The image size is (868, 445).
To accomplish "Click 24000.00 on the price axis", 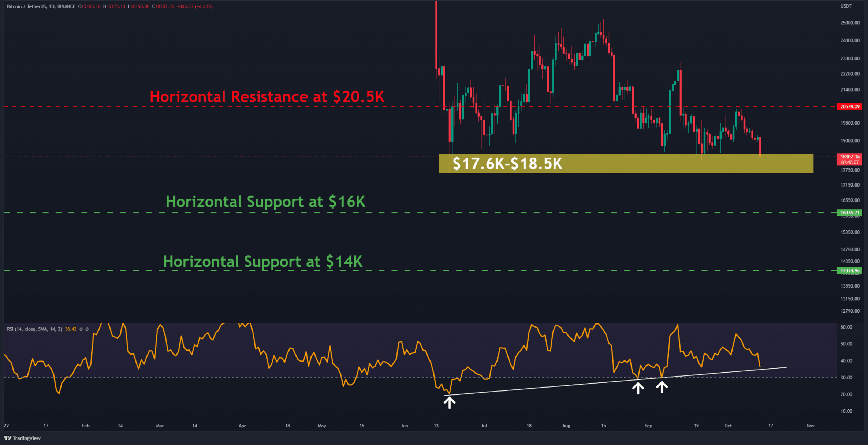I will pos(850,40).
